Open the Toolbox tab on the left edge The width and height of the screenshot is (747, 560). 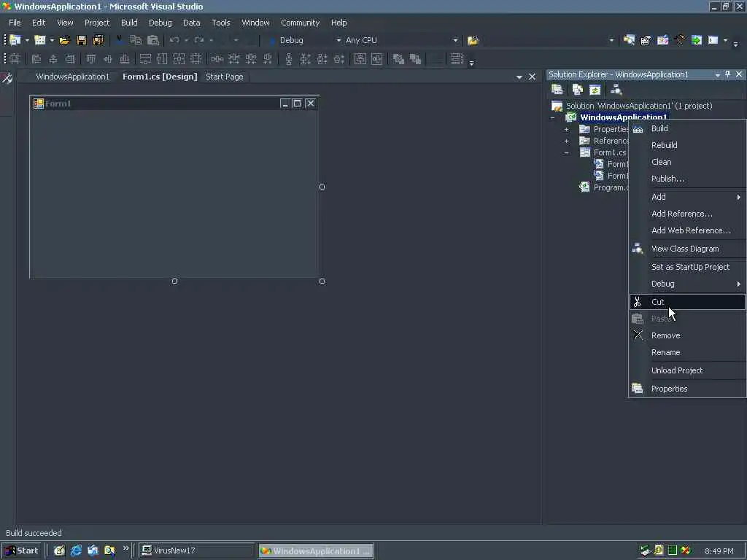tap(7, 79)
